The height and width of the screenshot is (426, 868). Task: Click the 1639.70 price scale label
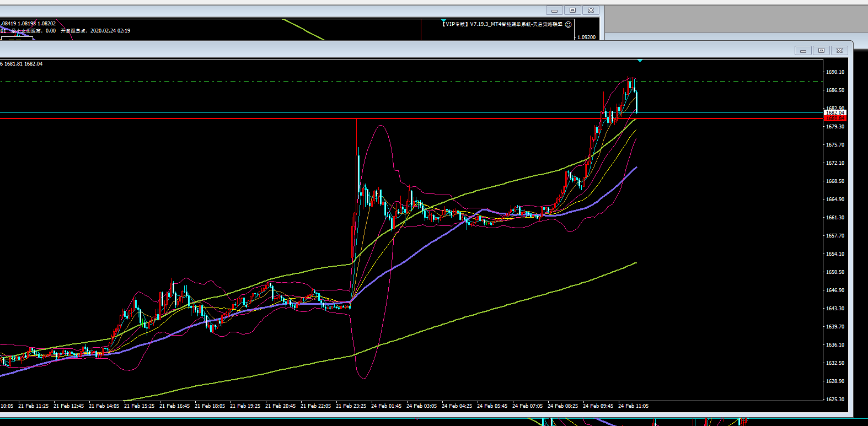point(835,327)
